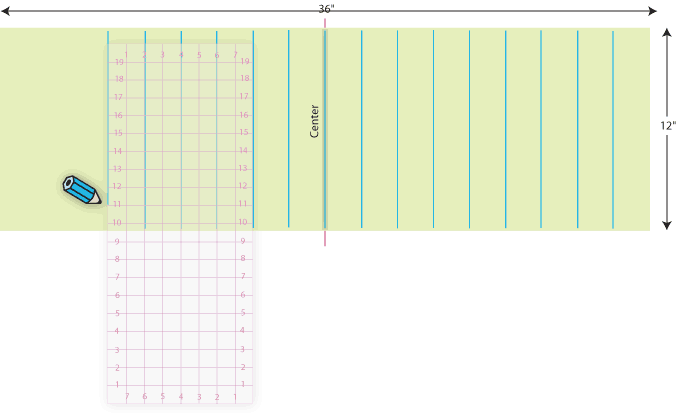Click the blue pencil icon
Screen dimensions: 689x420
click(82, 190)
